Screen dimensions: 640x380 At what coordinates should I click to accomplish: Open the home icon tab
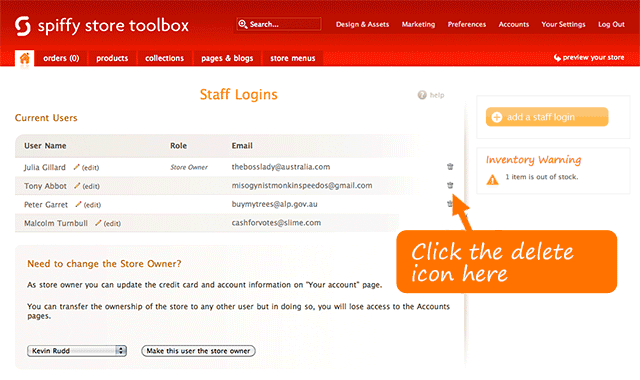[24, 58]
